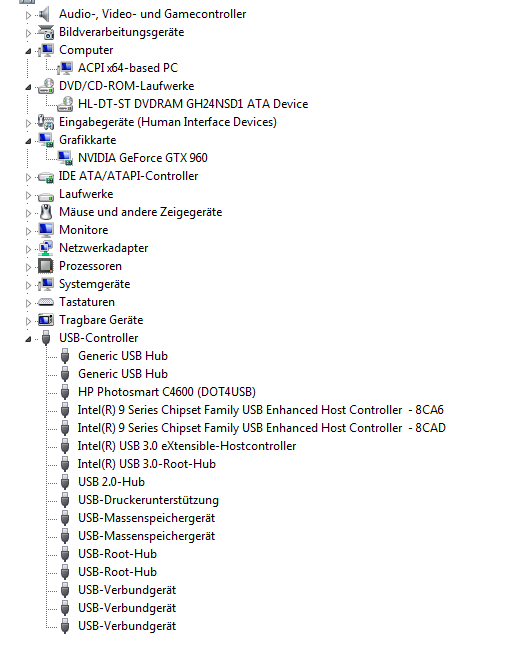Click the USB plug icon of USB-Controller
Viewport: 525px width, 665px height.
46,338
